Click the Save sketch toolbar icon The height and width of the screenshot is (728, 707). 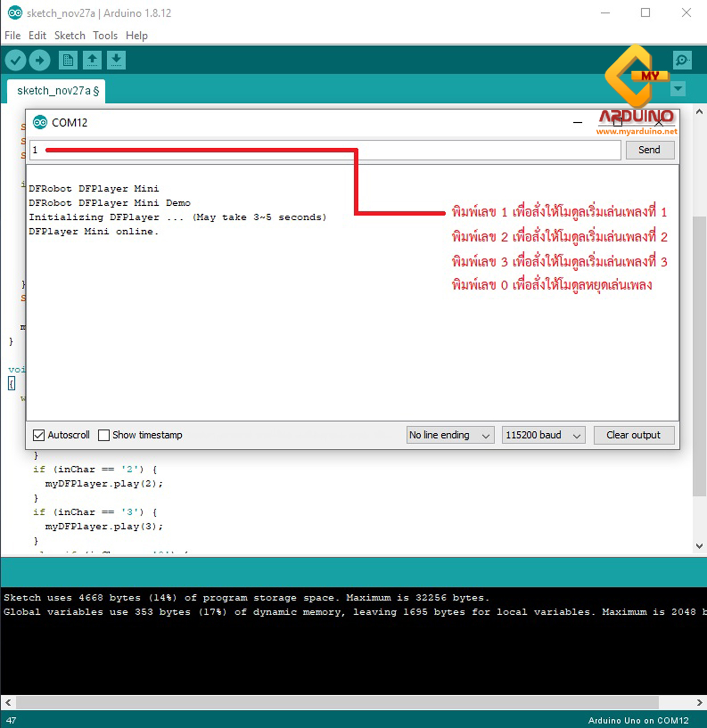coord(116,60)
